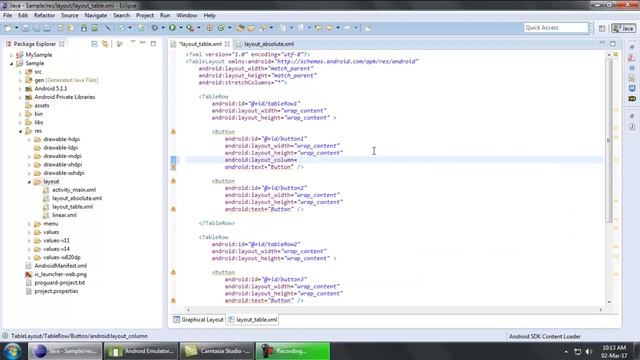640x360 pixels.
Task: Click the Open Type toolbar icon
Action: pyautogui.click(x=240, y=28)
